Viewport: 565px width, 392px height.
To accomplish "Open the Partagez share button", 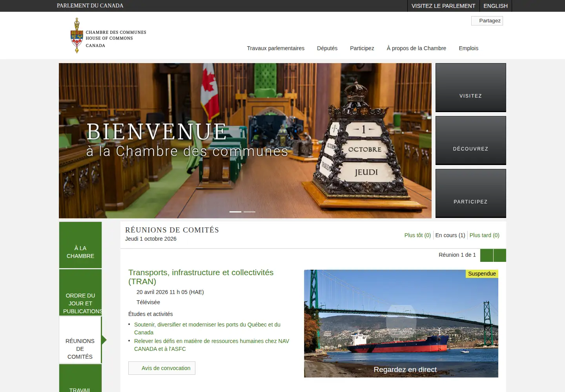I will (x=487, y=21).
